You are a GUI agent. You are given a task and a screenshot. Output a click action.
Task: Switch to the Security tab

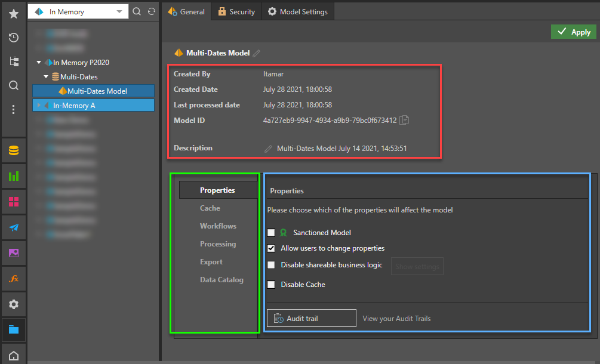coord(236,11)
